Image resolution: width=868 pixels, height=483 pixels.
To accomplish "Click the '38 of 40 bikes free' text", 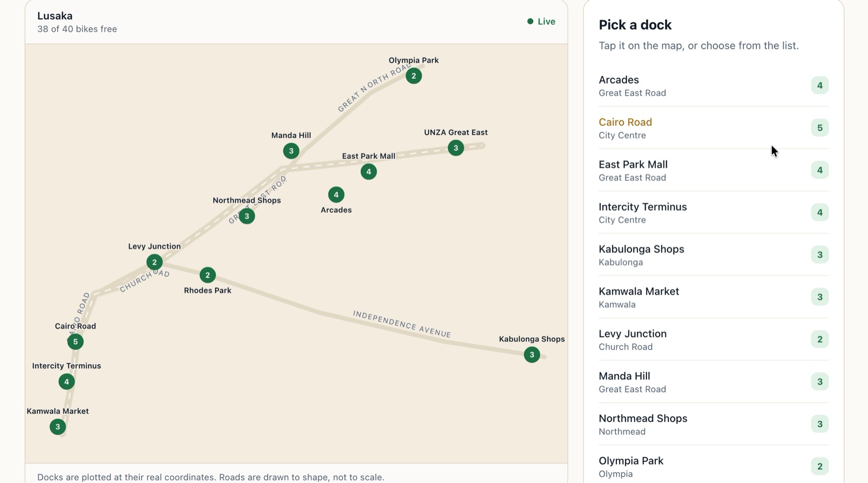I will point(77,29).
